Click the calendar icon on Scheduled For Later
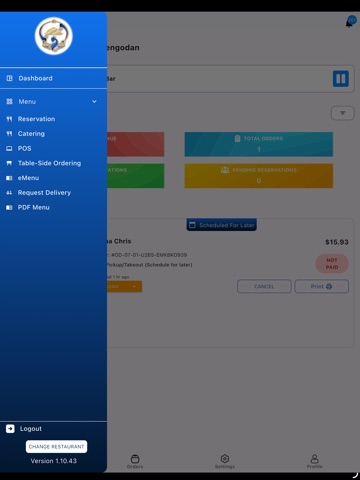 192,225
